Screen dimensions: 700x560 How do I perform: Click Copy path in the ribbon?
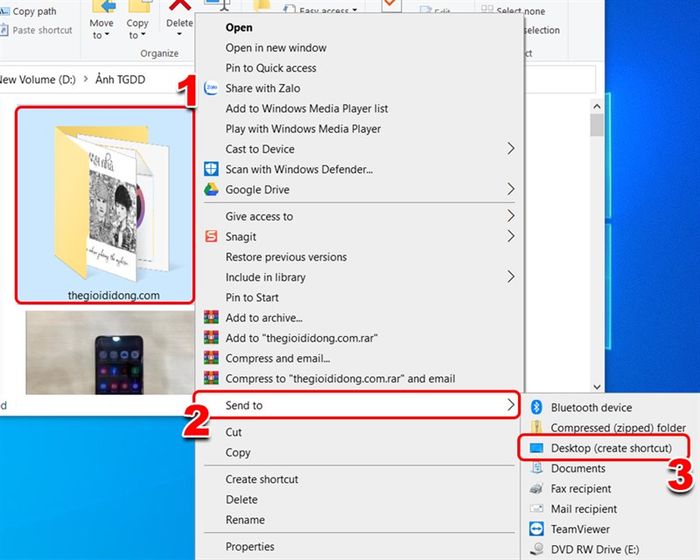point(29,11)
